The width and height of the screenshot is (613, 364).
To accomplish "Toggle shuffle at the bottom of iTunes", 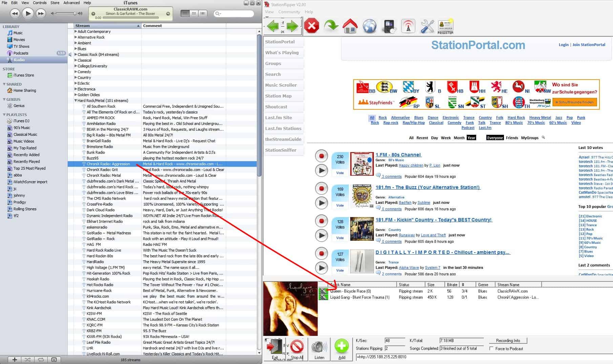I will [x=28, y=360].
